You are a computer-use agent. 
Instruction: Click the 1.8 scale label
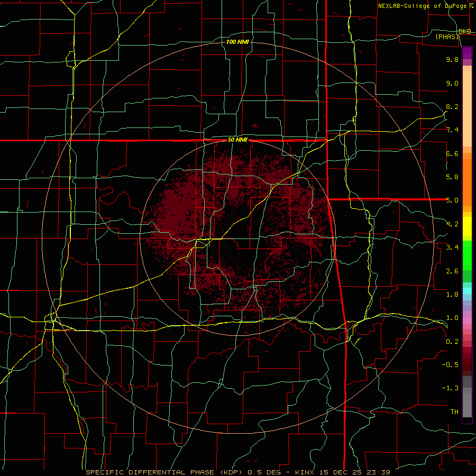[452, 295]
